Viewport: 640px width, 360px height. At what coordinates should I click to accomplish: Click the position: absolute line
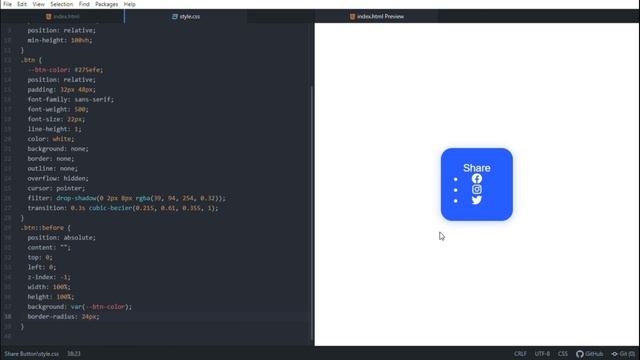click(x=62, y=238)
